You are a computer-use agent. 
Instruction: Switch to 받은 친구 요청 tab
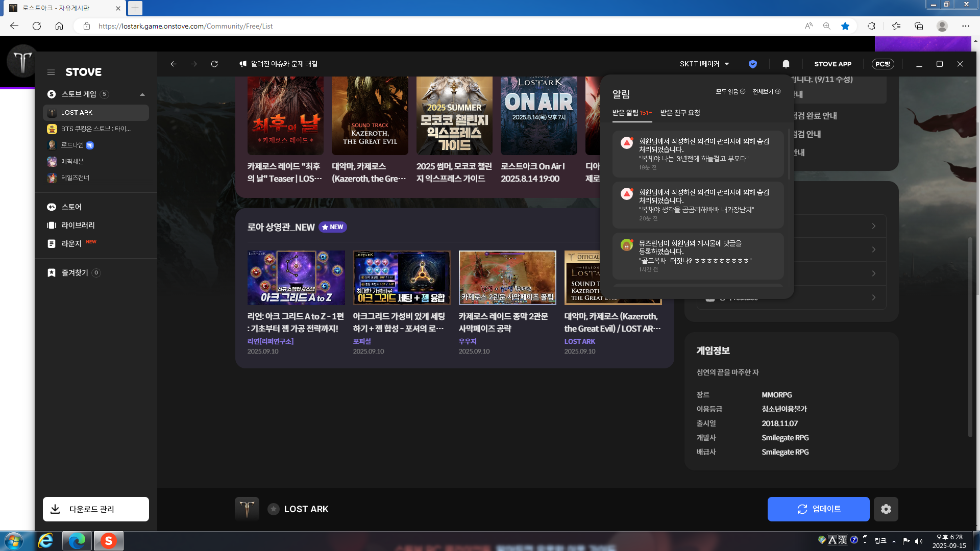pyautogui.click(x=680, y=113)
